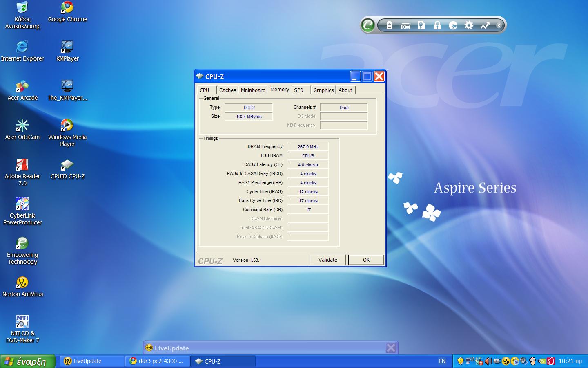Open the έναρξη Start menu

tap(27, 361)
